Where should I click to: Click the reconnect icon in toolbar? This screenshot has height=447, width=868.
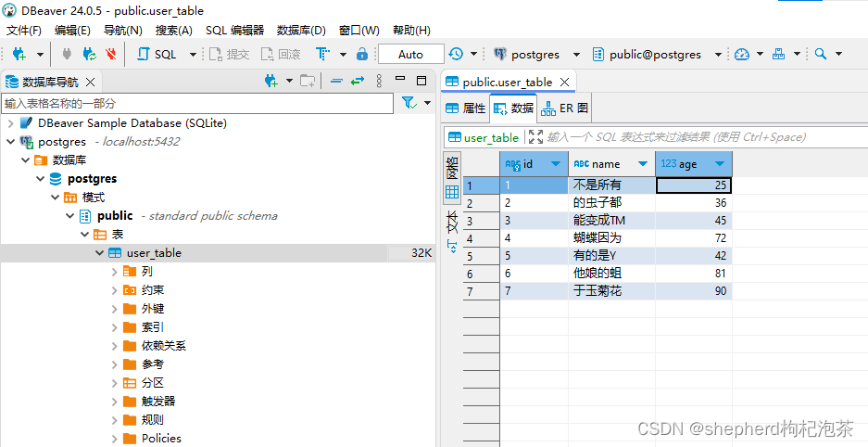(x=89, y=54)
